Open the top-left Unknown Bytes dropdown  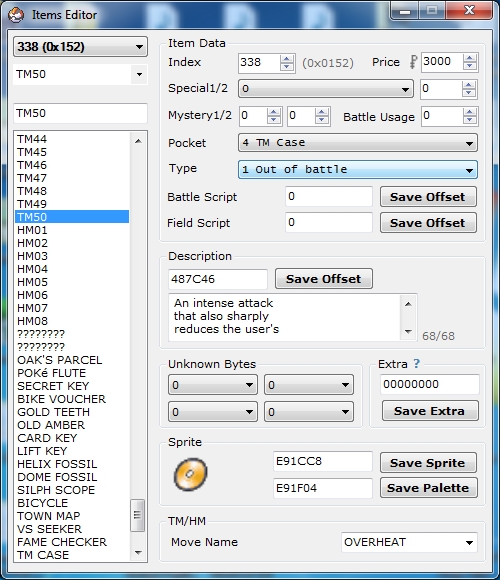pyautogui.click(x=213, y=385)
